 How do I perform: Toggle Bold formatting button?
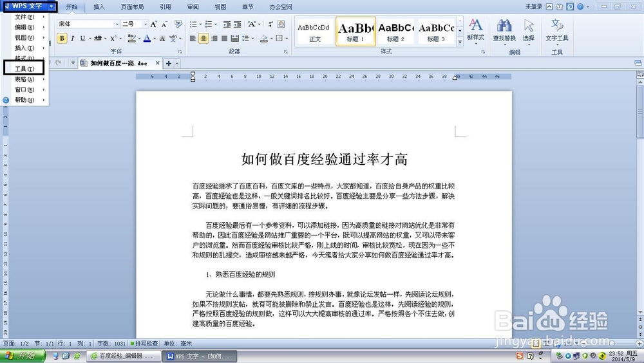pyautogui.click(x=62, y=38)
